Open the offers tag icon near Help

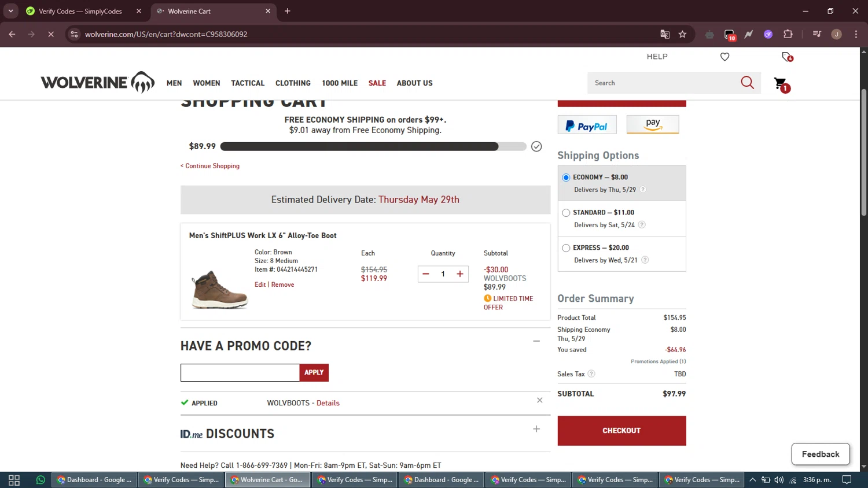787,57
